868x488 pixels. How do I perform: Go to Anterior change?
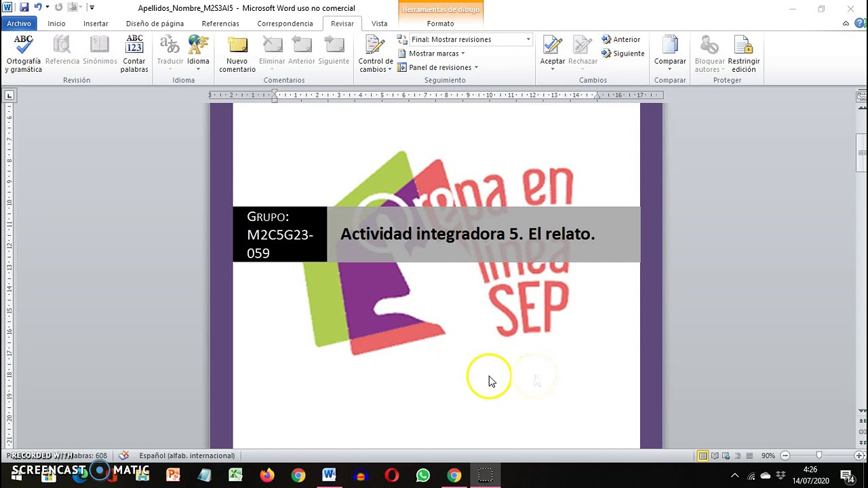click(621, 39)
